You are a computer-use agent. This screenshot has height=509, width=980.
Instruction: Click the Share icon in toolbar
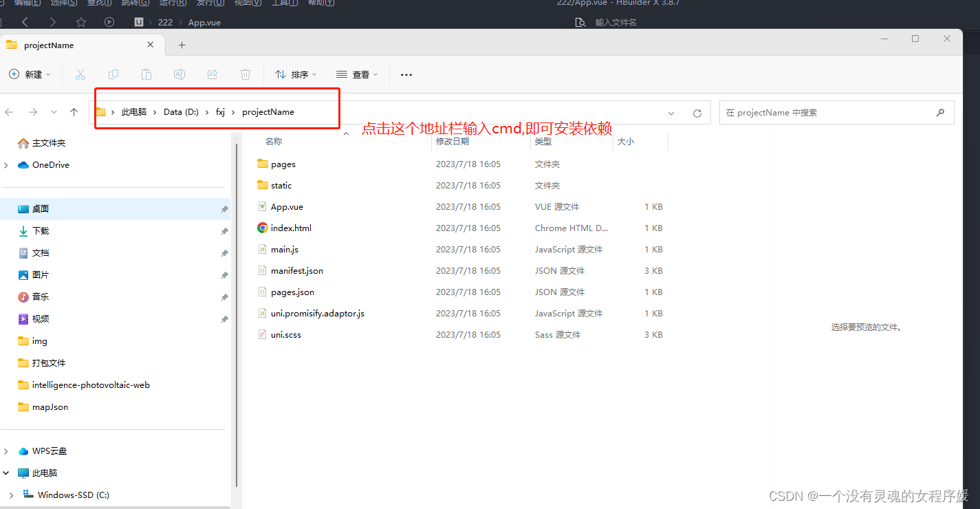[x=213, y=74]
